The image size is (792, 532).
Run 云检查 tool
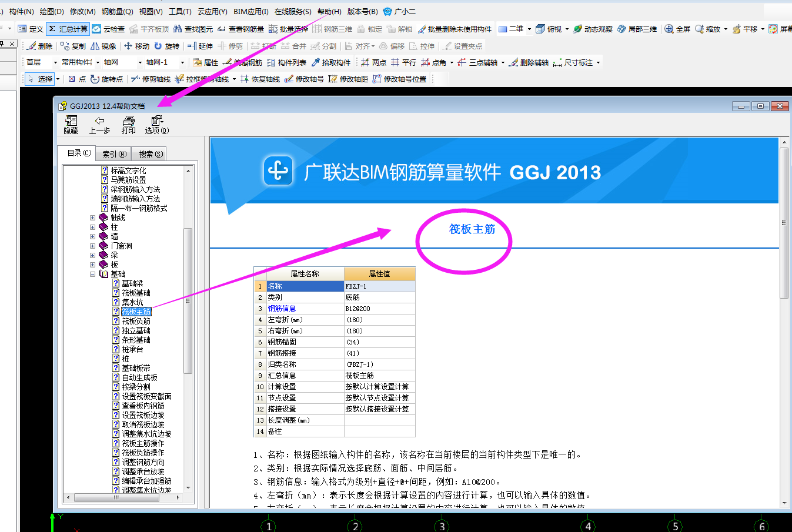coord(109,29)
